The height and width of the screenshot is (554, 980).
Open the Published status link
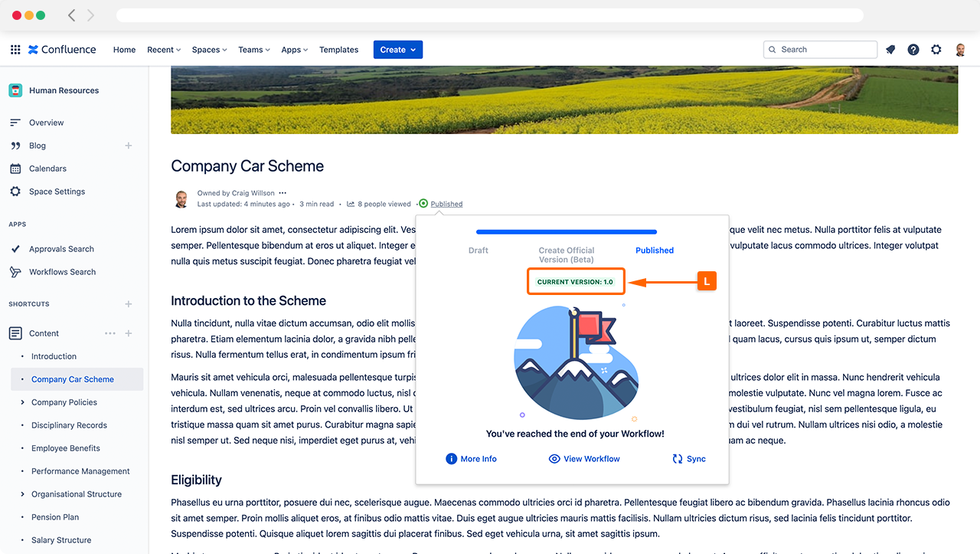pyautogui.click(x=446, y=204)
